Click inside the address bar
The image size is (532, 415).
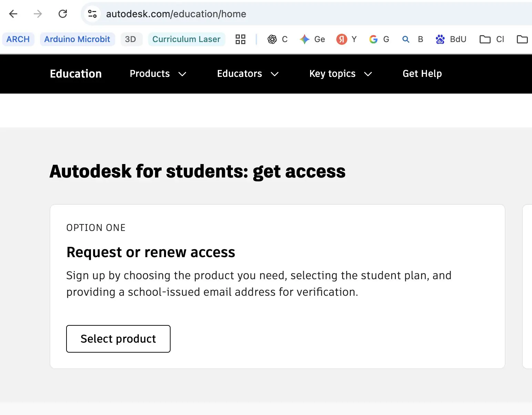pos(207,14)
